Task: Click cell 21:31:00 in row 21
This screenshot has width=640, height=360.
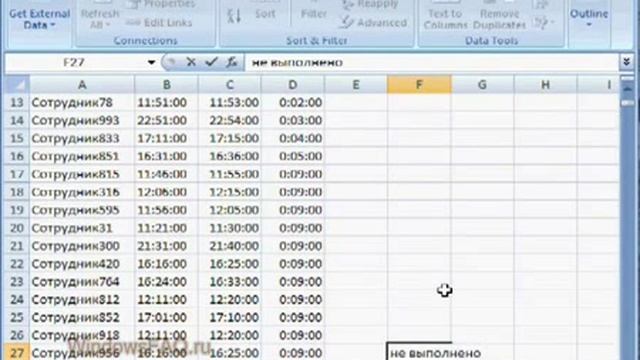Action: coord(167,246)
